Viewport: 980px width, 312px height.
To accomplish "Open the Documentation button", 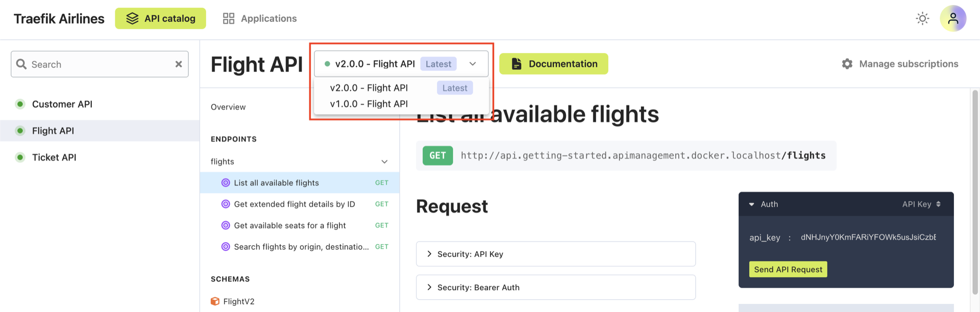I will click(554, 64).
